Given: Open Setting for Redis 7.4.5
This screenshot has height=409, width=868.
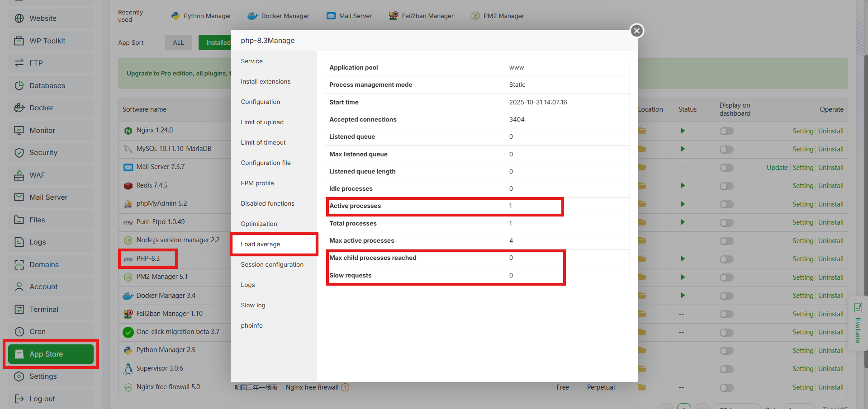Looking at the screenshot, I should pyautogui.click(x=803, y=186).
